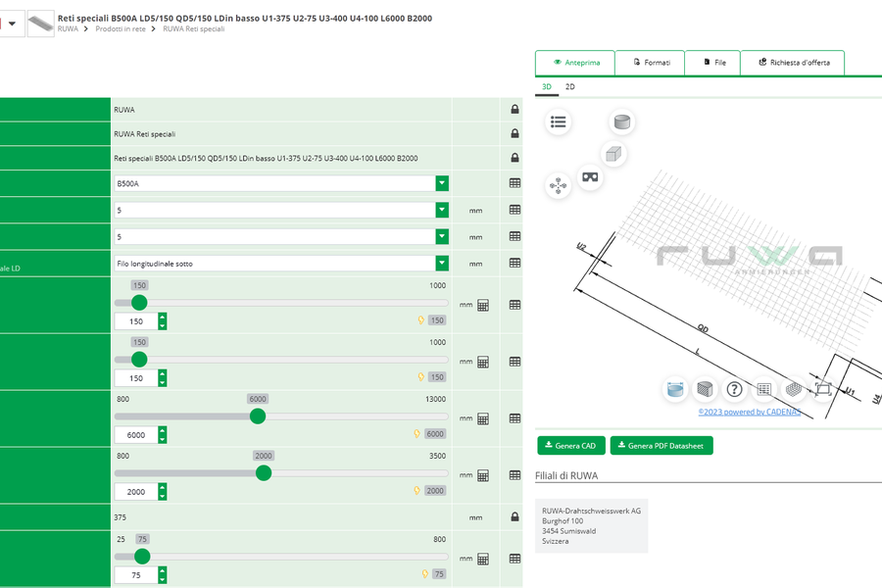Open the list menu in 3D viewer
This screenshot has width=882, height=588.
[559, 122]
